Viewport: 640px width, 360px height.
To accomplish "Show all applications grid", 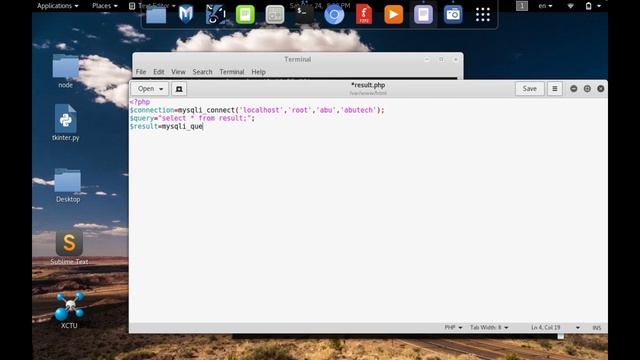I will pyautogui.click(x=482, y=15).
